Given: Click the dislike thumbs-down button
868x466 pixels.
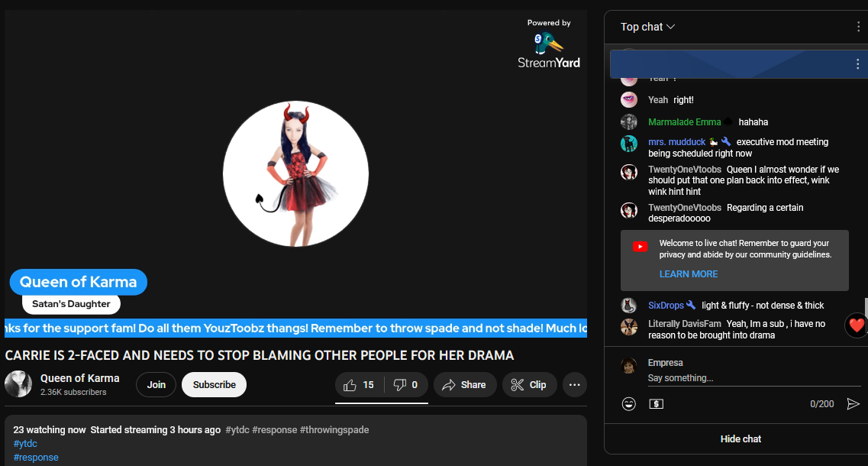Looking at the screenshot, I should (406, 384).
